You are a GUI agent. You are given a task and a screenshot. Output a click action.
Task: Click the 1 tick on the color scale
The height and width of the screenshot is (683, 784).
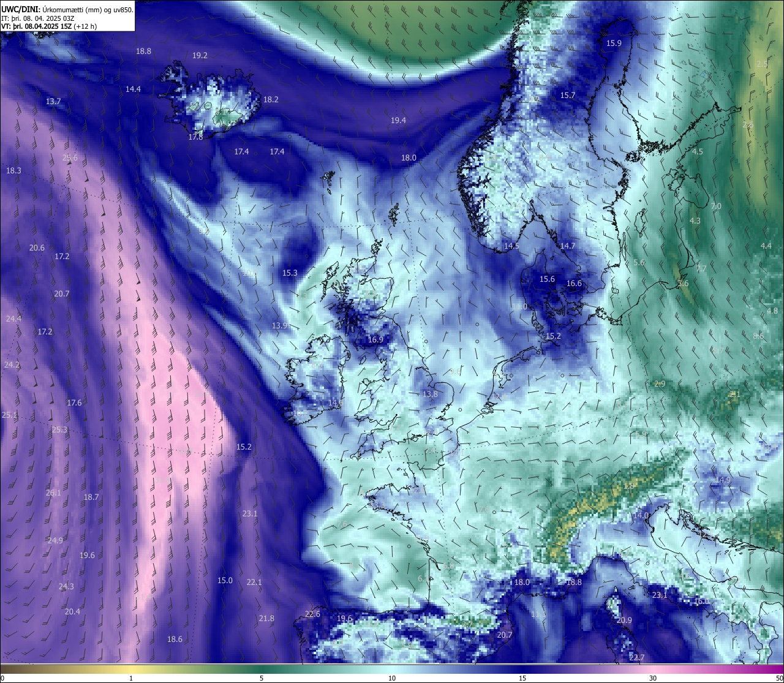click(131, 678)
